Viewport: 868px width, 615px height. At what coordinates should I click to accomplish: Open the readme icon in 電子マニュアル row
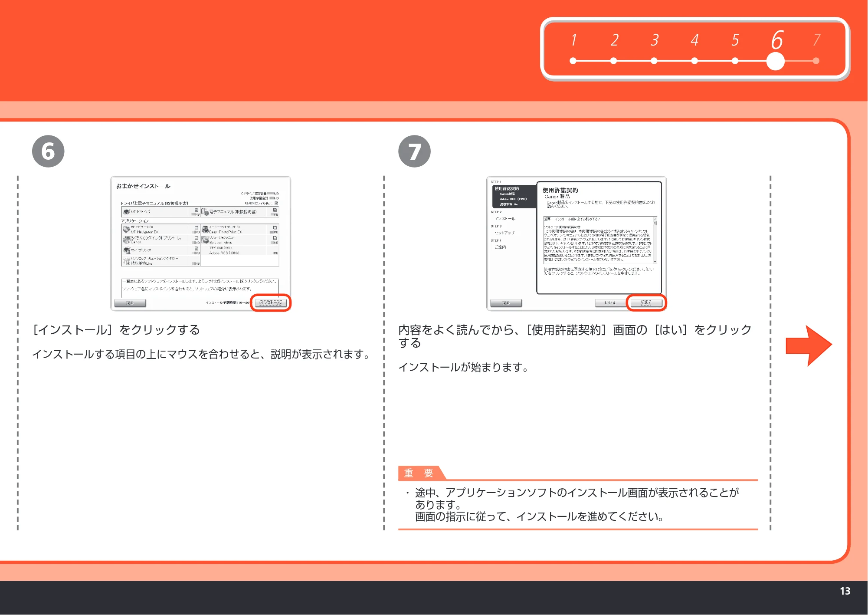click(275, 210)
